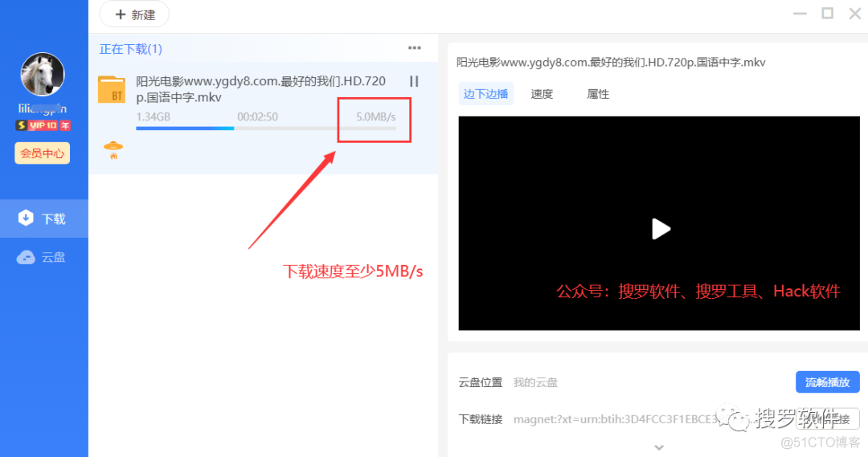Viewport: 868px width, 457px height.
Task: Select the download filename in the list
Action: [x=260, y=89]
